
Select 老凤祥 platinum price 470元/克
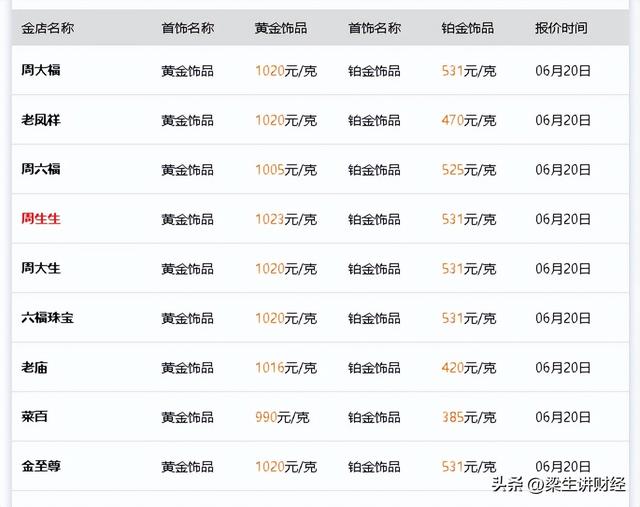point(469,120)
